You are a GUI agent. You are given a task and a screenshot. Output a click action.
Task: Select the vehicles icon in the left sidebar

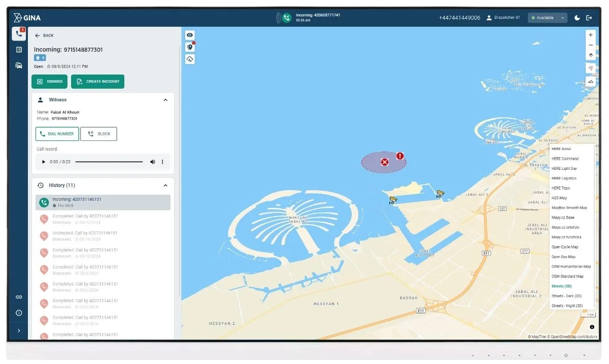18,65
